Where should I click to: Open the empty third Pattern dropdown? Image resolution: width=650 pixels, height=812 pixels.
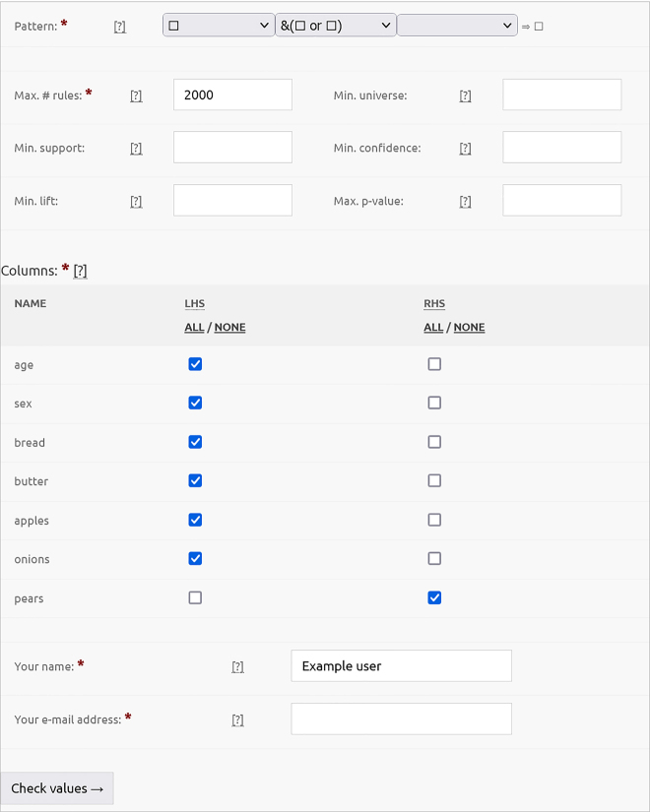pyautogui.click(x=457, y=26)
